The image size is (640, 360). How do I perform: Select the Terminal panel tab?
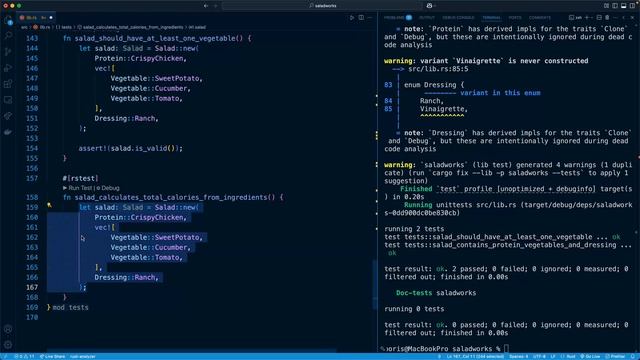(x=491, y=18)
